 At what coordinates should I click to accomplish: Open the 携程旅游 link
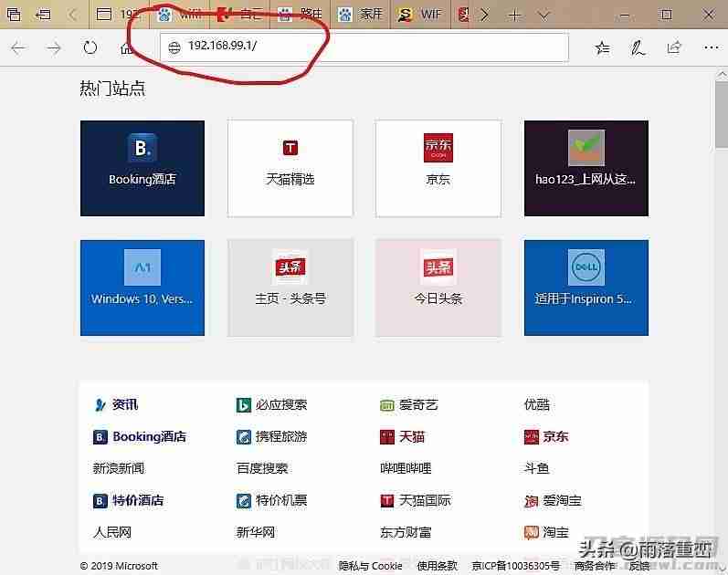pos(281,436)
